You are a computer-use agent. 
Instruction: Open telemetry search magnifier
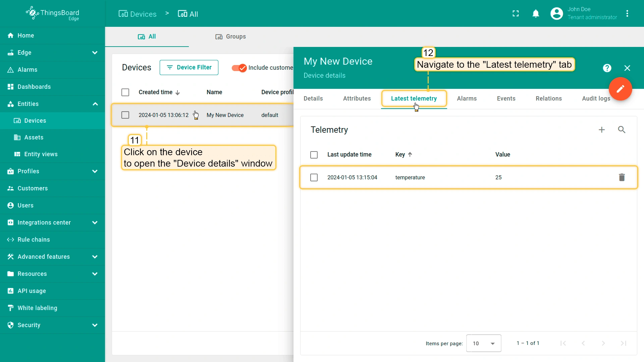click(x=622, y=130)
